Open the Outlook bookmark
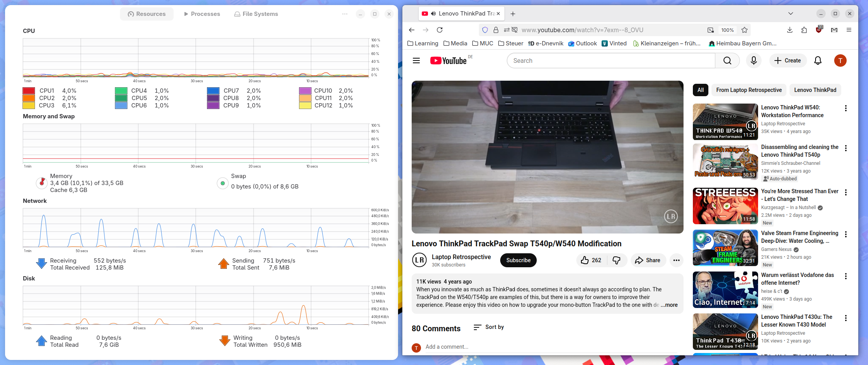This screenshot has height=365, width=868. [x=582, y=43]
